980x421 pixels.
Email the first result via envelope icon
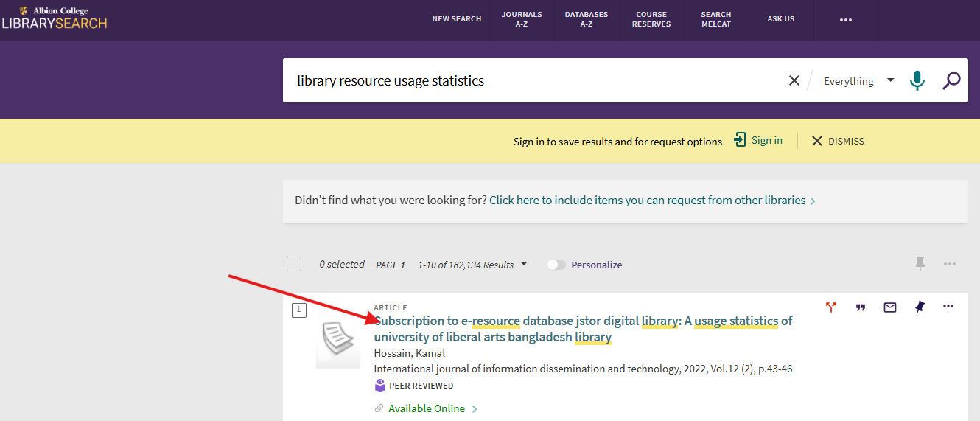click(x=890, y=307)
